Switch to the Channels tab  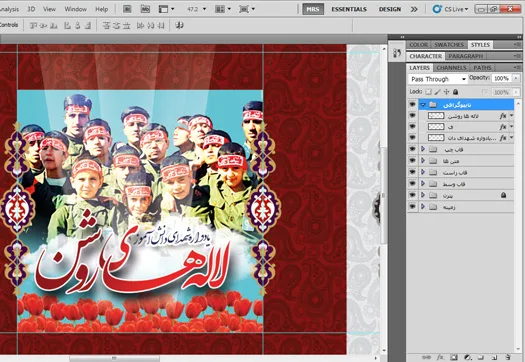(451, 68)
